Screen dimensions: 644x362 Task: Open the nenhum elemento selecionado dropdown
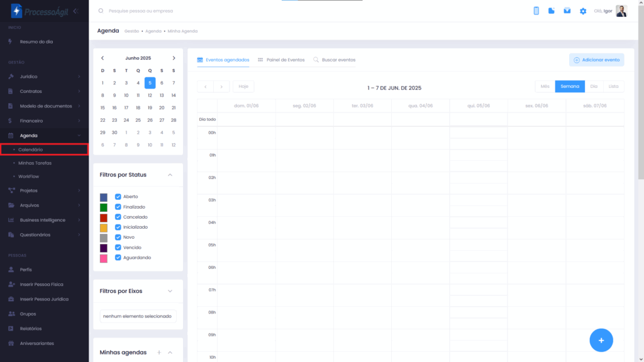138,316
